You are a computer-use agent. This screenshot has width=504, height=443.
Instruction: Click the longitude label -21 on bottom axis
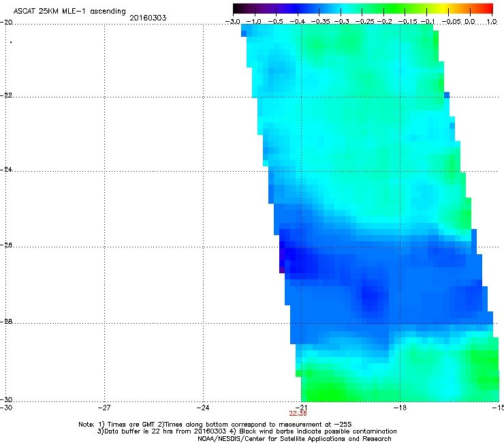click(x=302, y=408)
